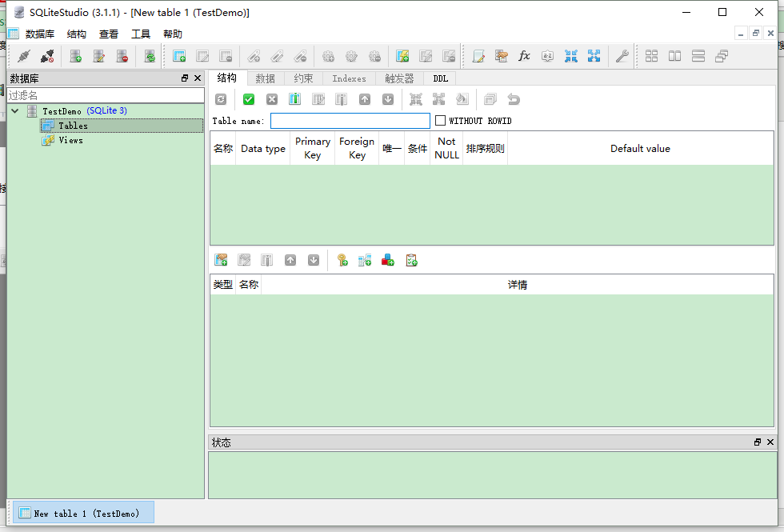Viewport: 784px width, 532px height.
Task: Click Move constraint up arrow icon
Action: (x=290, y=260)
